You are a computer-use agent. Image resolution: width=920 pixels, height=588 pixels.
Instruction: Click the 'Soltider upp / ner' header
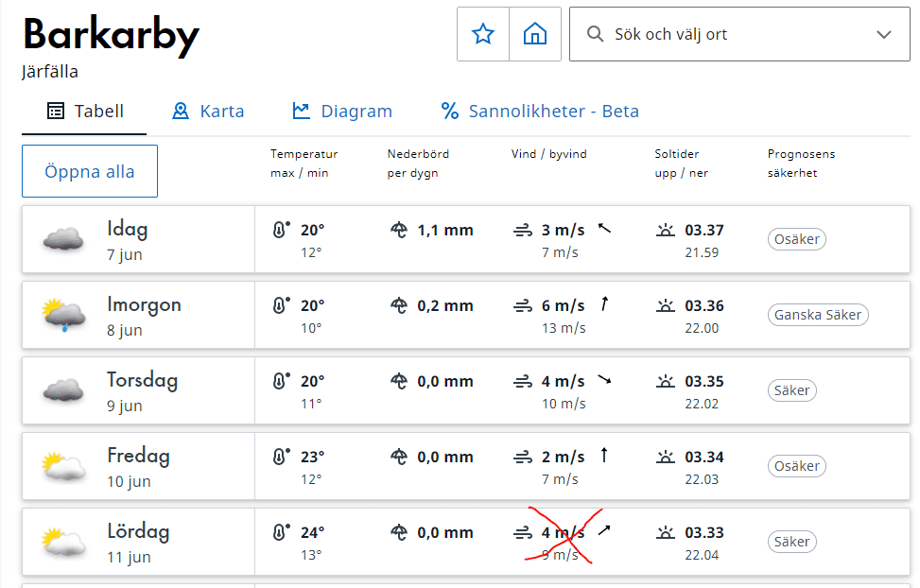coord(681,164)
